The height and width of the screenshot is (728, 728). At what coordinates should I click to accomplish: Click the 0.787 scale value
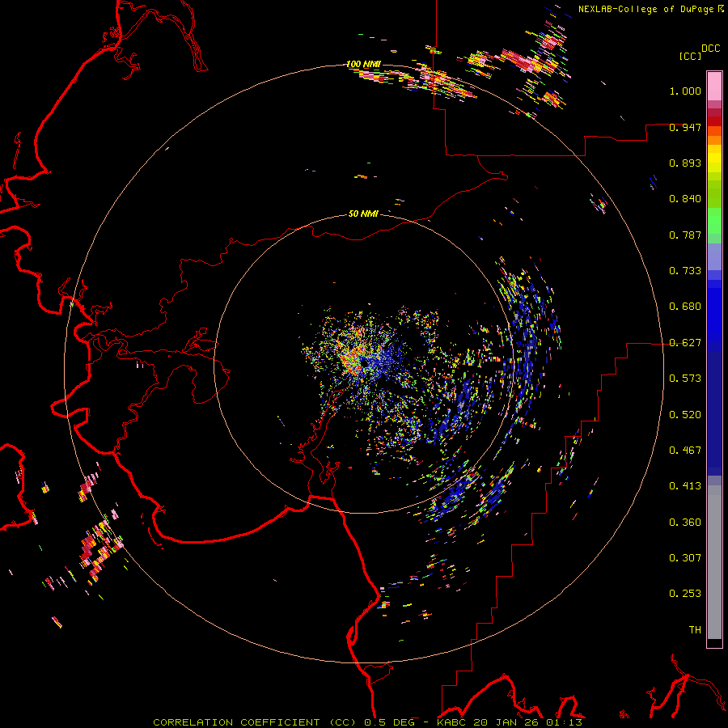pos(685,235)
